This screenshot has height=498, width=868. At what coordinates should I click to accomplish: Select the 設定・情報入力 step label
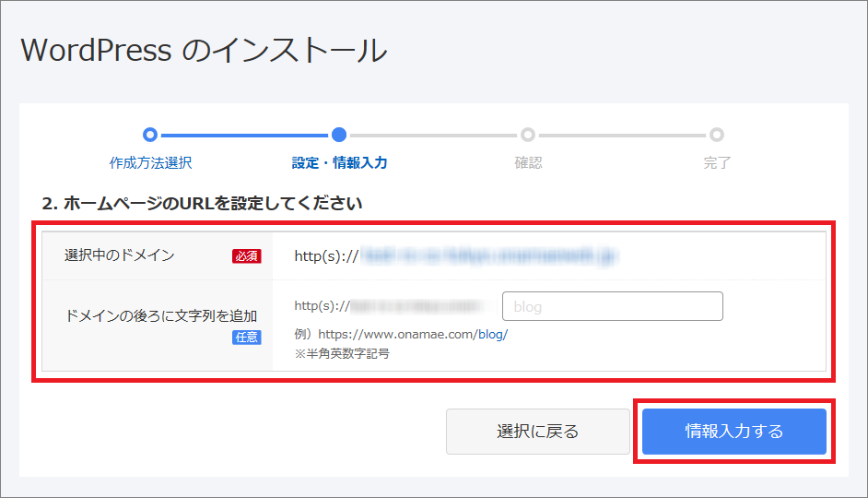click(x=339, y=163)
